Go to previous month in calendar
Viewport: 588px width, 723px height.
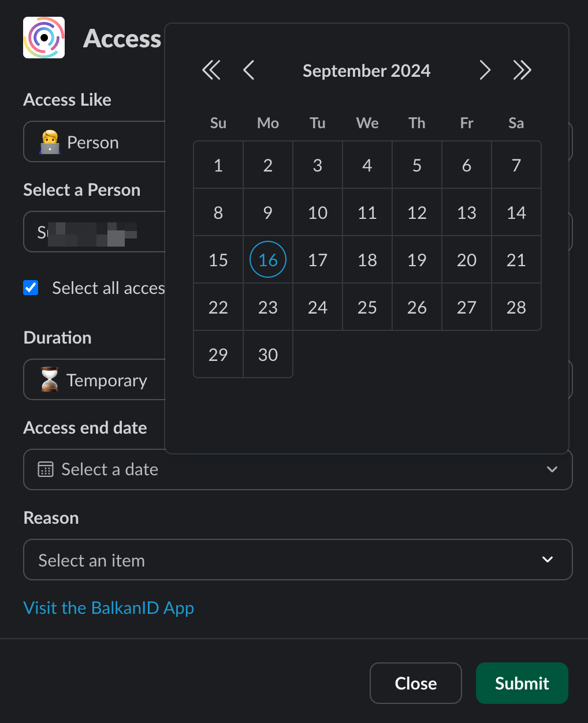pos(249,70)
